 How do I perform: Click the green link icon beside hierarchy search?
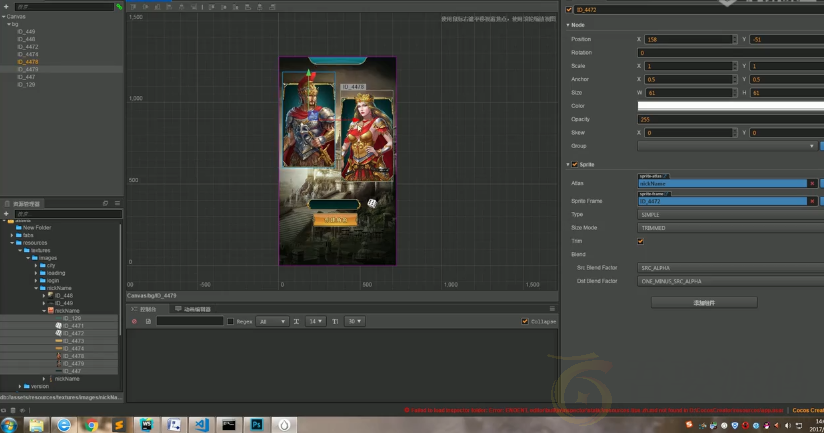click(119, 6)
